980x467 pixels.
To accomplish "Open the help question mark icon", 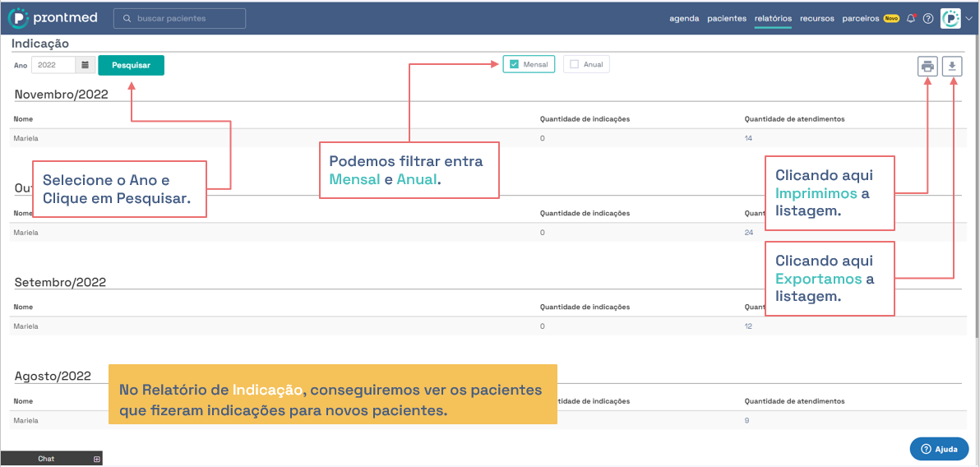I will [x=927, y=18].
